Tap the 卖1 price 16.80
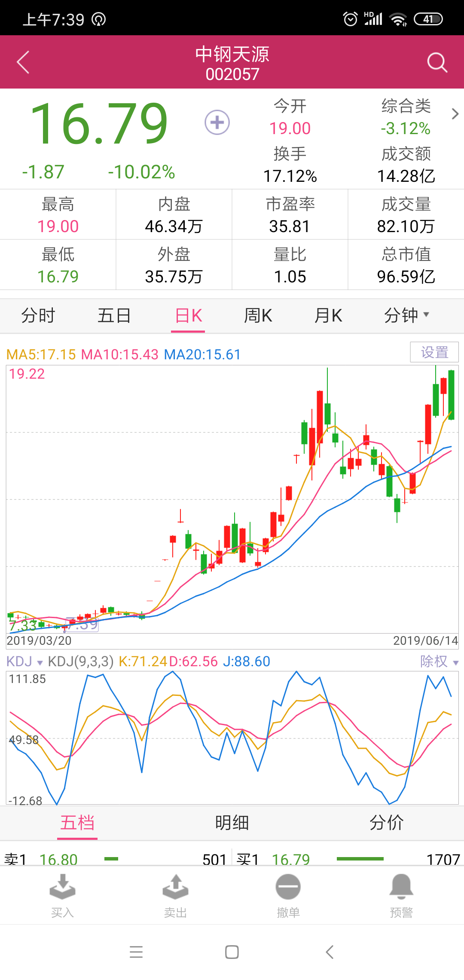 58,859
